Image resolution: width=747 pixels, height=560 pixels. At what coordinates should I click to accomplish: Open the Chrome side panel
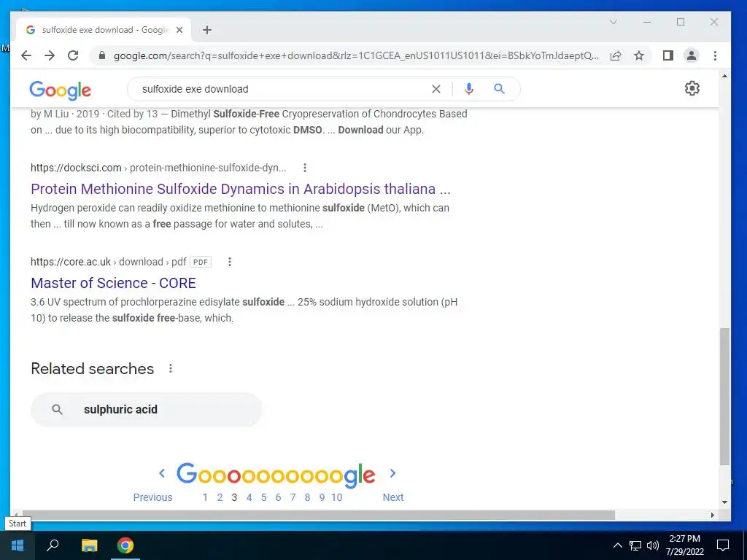click(x=668, y=55)
